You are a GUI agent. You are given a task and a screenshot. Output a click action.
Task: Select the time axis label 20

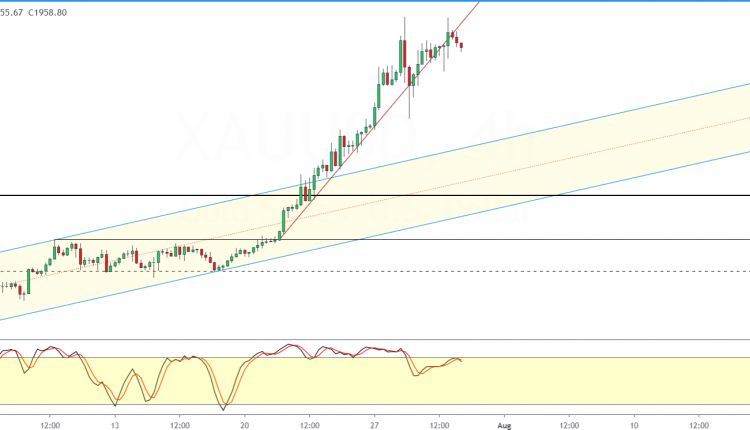[245, 425]
